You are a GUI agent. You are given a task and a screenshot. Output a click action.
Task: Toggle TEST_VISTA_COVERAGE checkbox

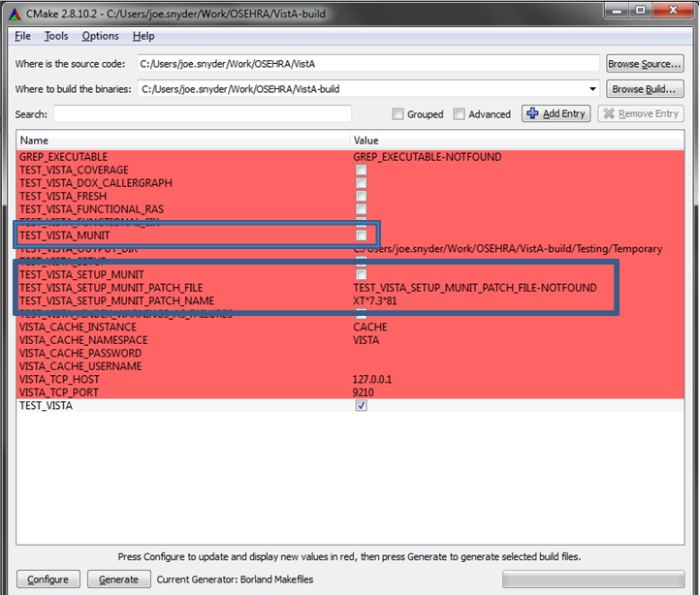tap(361, 171)
